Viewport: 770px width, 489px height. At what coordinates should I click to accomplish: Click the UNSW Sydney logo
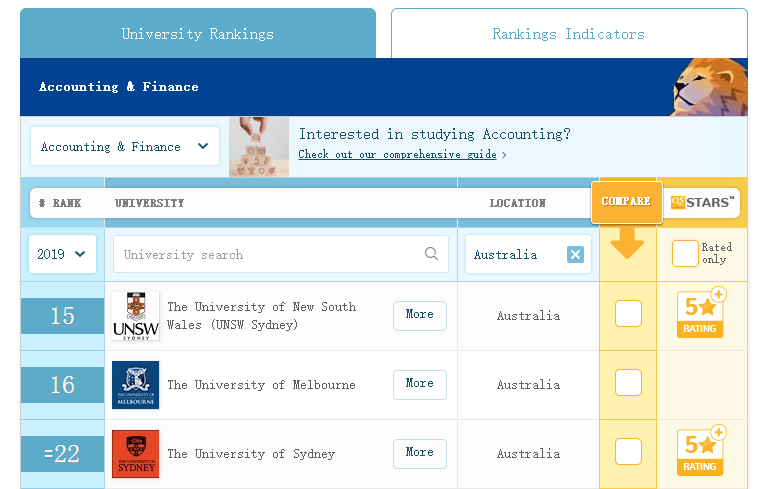point(136,316)
